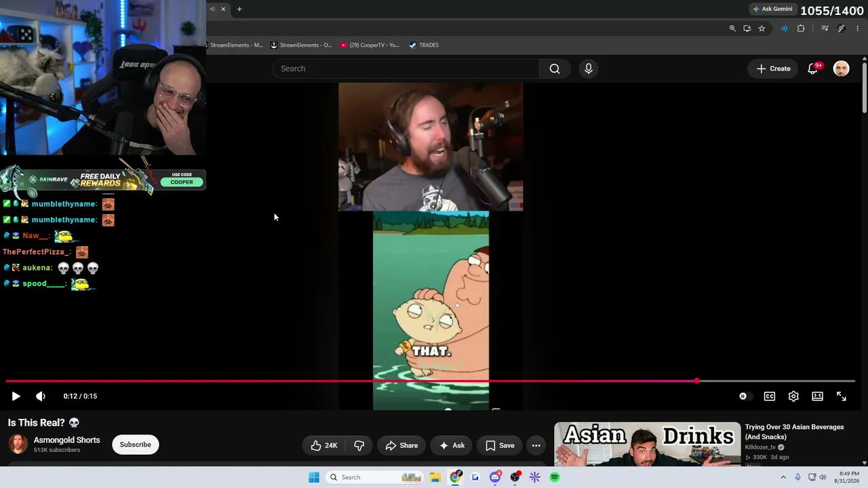Open StreamElements - O... bookmark
This screenshot has height=488, width=868.
click(301, 45)
